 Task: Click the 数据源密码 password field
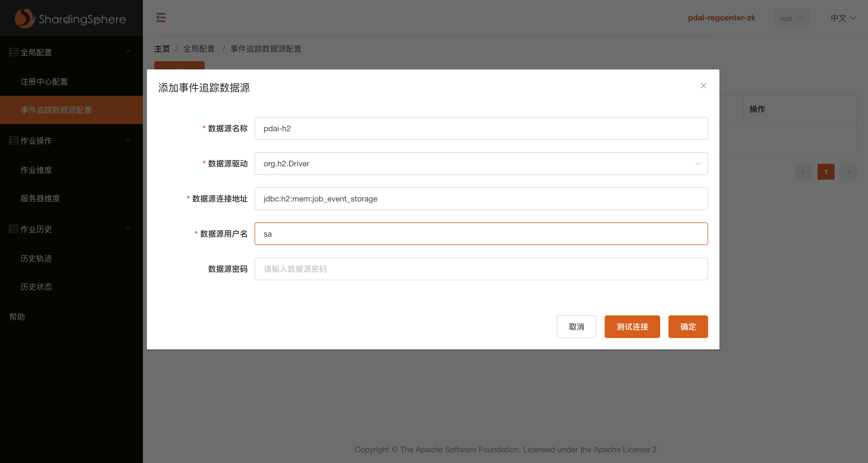[x=481, y=269]
